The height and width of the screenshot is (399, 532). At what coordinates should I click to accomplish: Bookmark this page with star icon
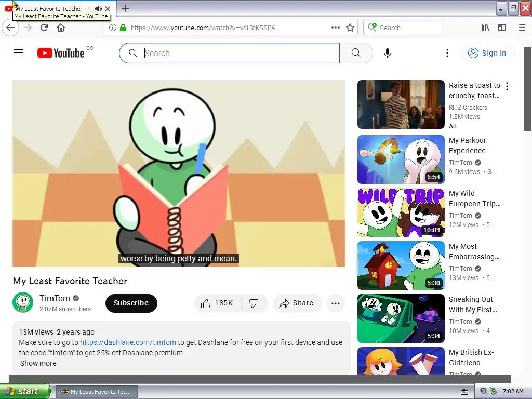[x=350, y=28]
